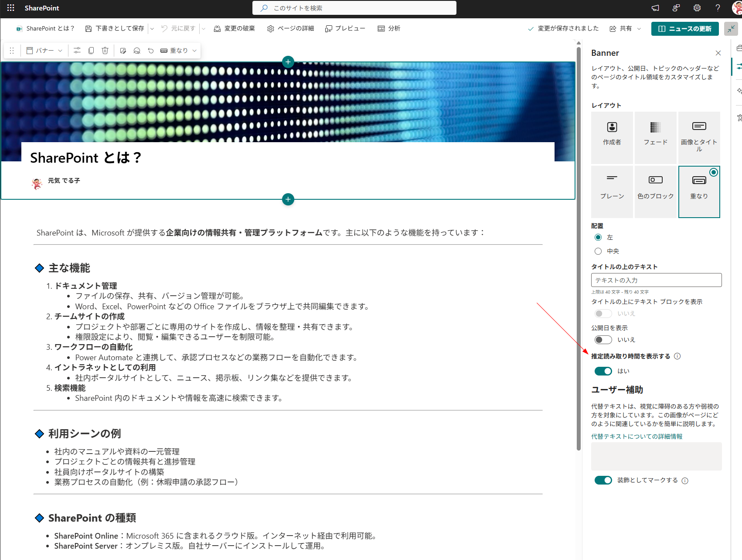Click the reset image circular arrow icon
742x560 pixels.
151,51
